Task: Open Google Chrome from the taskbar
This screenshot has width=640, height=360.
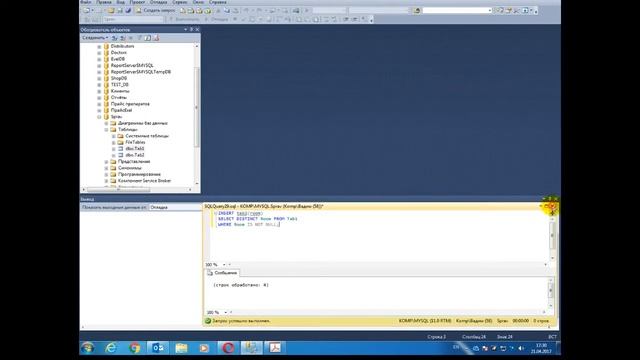Action: pos(134,348)
